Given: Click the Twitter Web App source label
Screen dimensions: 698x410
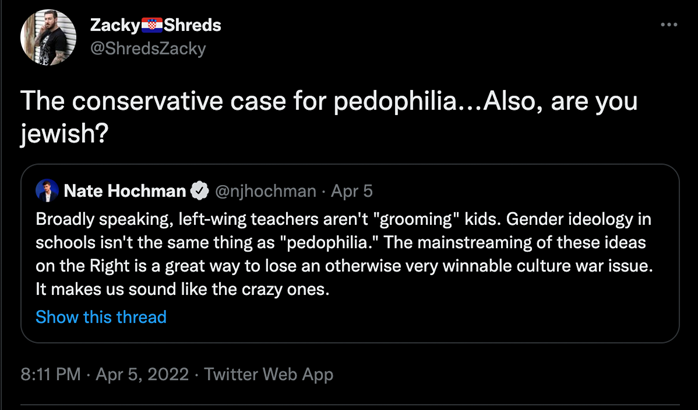Looking at the screenshot, I should click(268, 375).
